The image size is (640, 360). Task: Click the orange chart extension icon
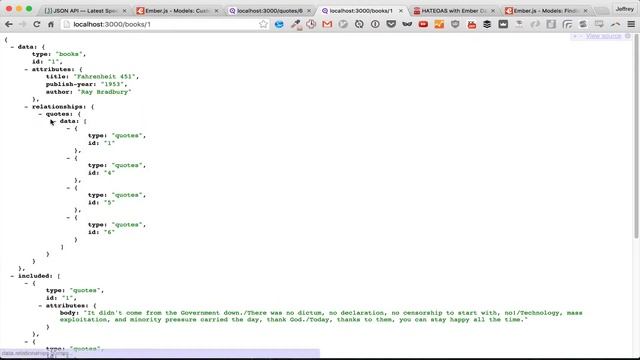click(439, 24)
